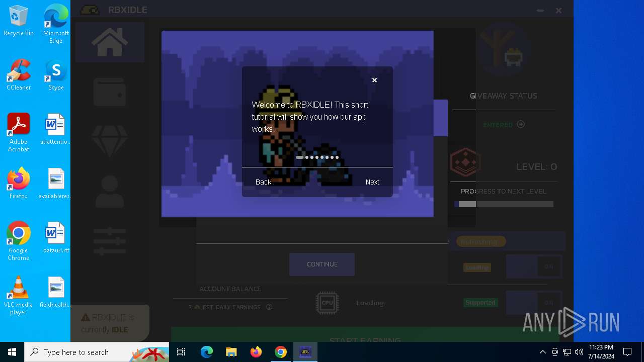Click the GIVEAWAY STATUS heading
This screenshot has height=362, width=644.
click(x=504, y=96)
